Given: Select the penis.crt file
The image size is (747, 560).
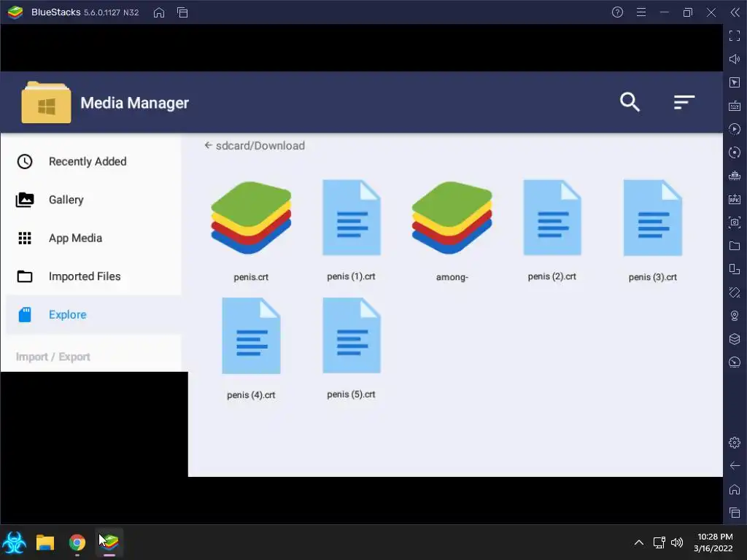Looking at the screenshot, I should (x=251, y=231).
